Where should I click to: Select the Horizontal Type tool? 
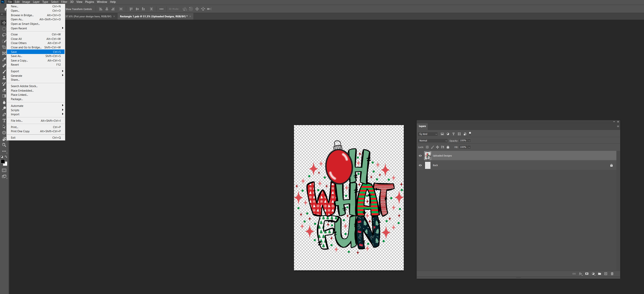[x=4, y=121]
